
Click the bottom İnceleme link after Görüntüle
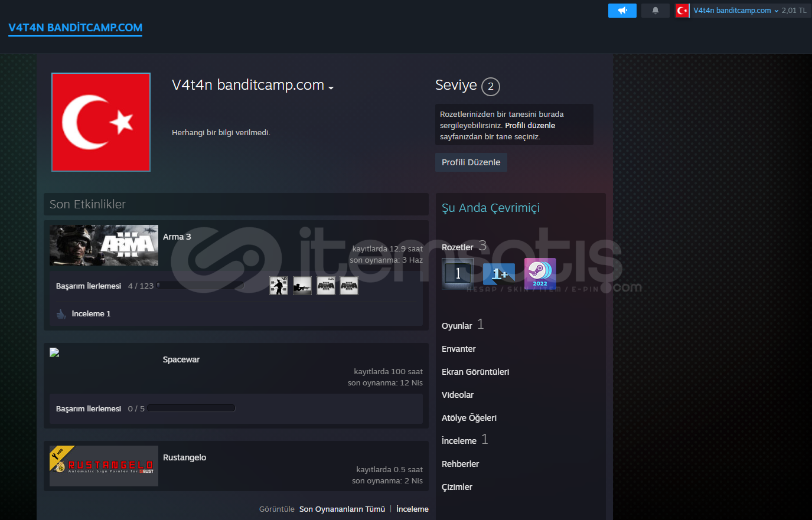tap(412, 509)
